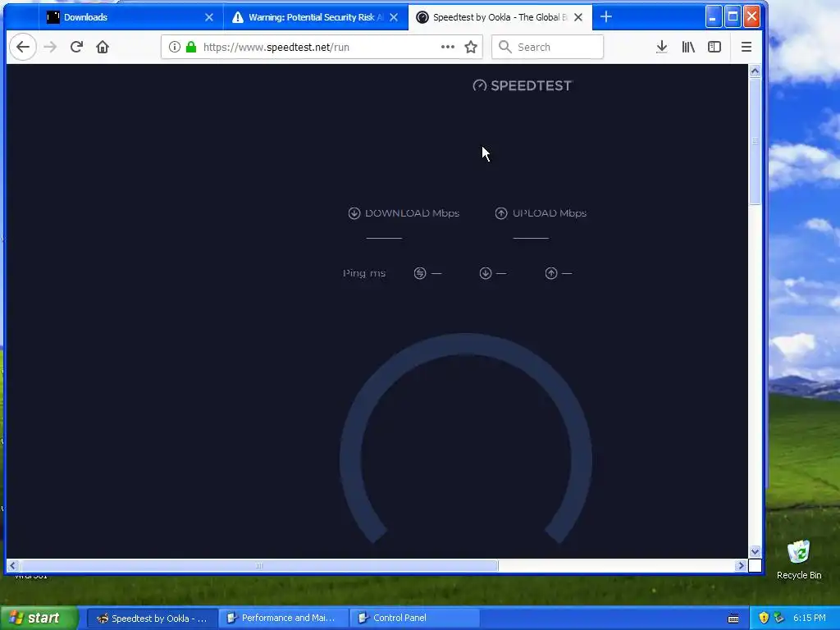This screenshot has height=630, width=840.
Task: Toggle the Firefox sidebar view
Action: click(x=714, y=47)
